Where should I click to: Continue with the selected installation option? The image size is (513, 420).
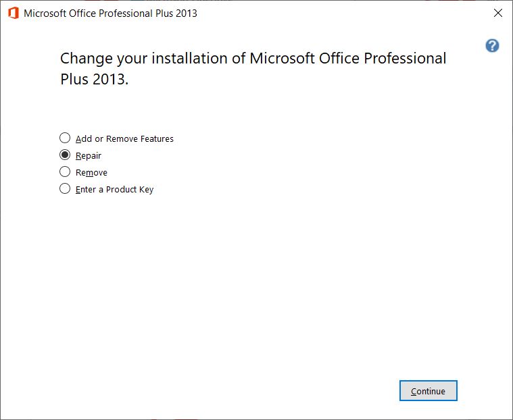pyautogui.click(x=429, y=390)
